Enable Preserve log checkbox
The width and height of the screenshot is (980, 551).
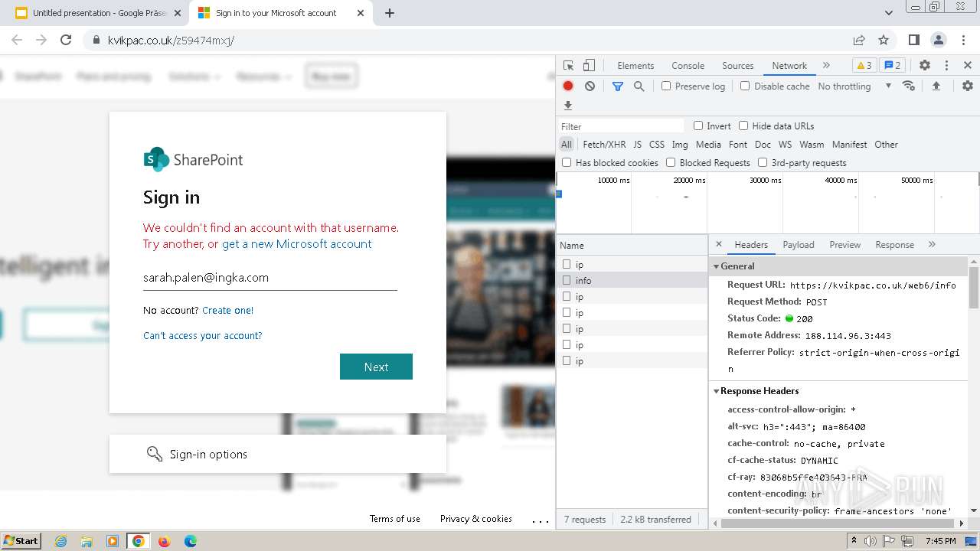(666, 86)
